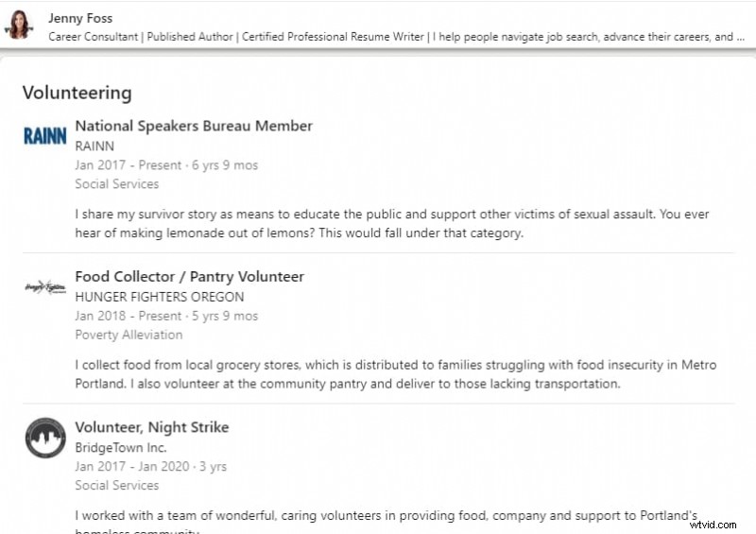Click the RAINN organization logo

[45, 136]
